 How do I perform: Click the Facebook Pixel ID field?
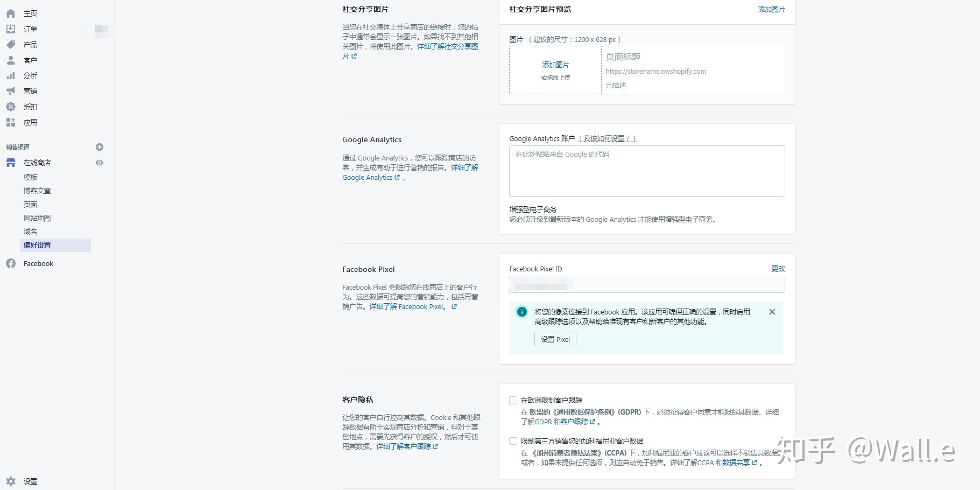[647, 284]
